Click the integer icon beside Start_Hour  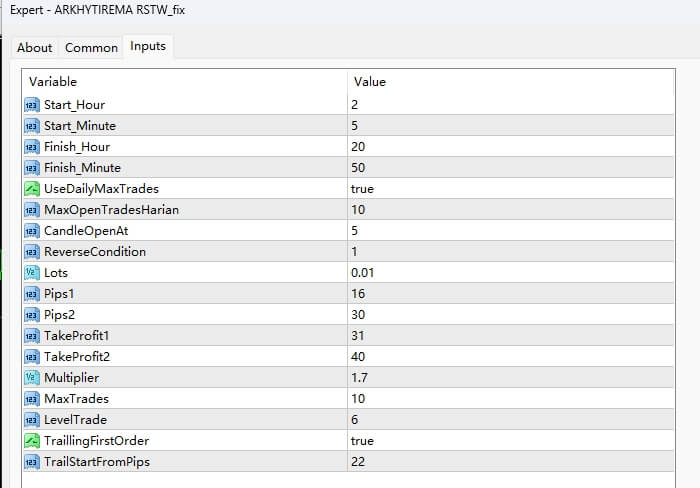[x=31, y=104]
